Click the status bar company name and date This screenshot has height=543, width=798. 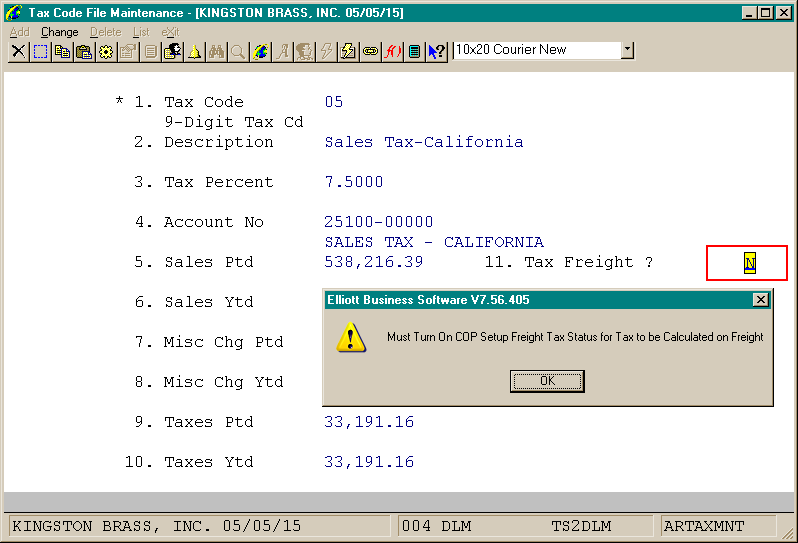(157, 526)
